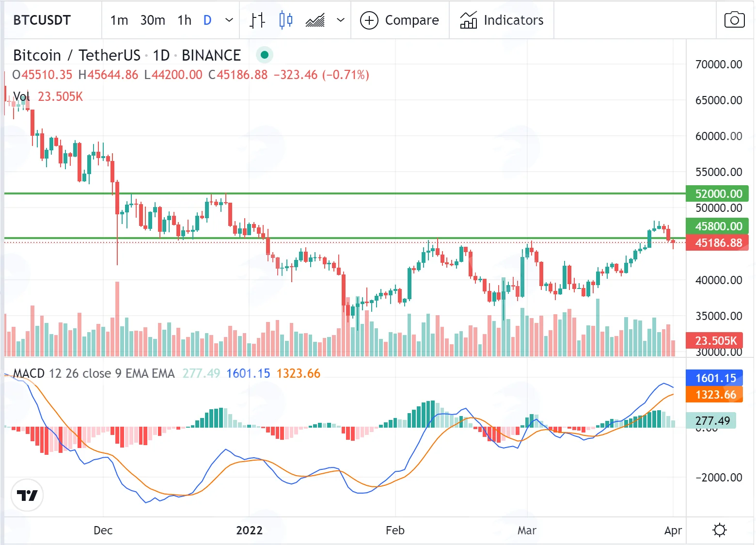The image size is (756, 545).
Task: Click the orange 1323.66 value in MACD legend
Action: pos(299,373)
